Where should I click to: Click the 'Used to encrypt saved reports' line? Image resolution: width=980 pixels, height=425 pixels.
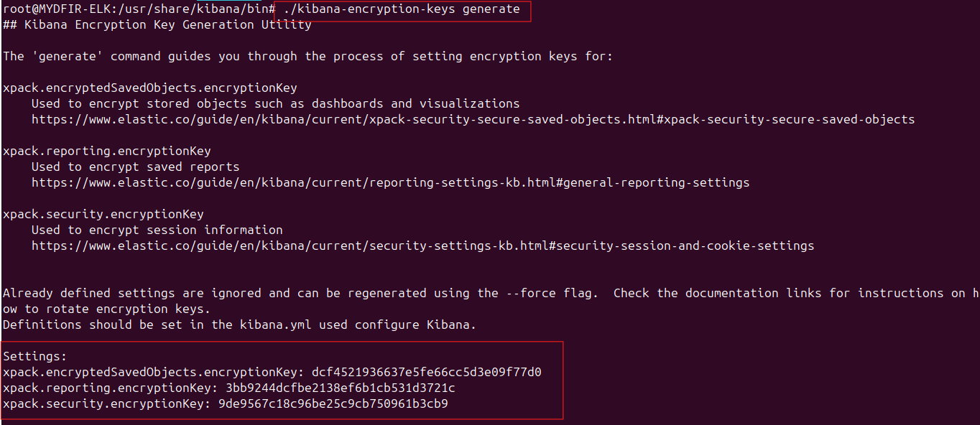[135, 167]
